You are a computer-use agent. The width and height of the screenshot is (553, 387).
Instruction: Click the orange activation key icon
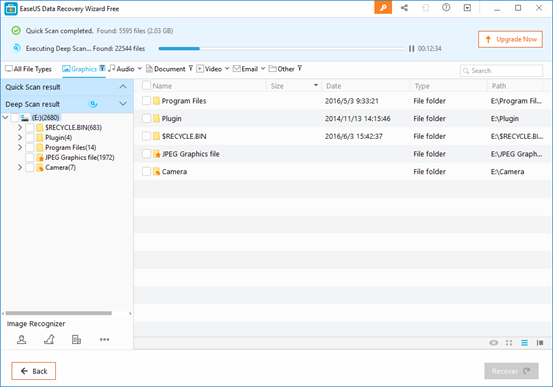click(x=383, y=7)
